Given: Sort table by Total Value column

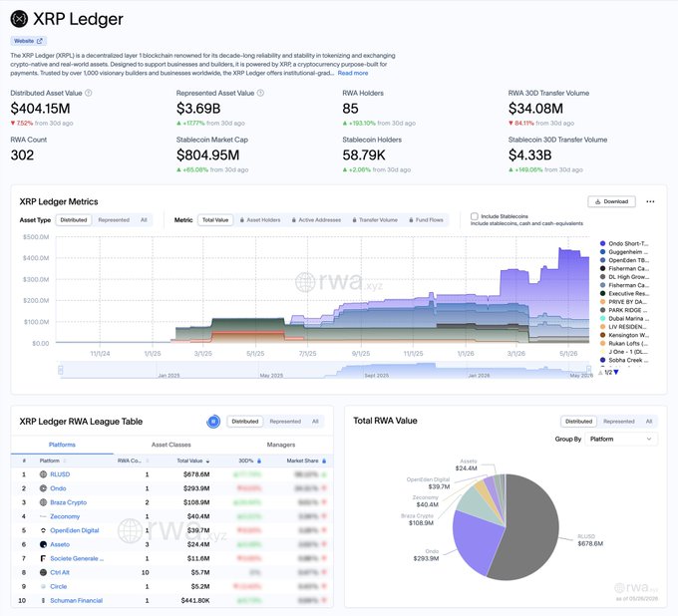Looking at the screenshot, I should point(193,461).
